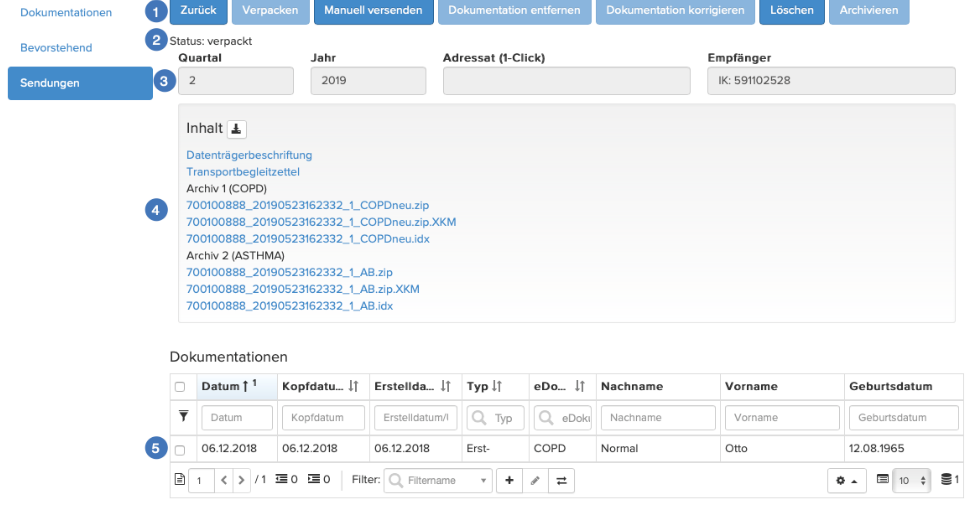Screen dimensions: 966x506
Task: Go to the next table page arrow
Action: pyautogui.click(x=242, y=480)
